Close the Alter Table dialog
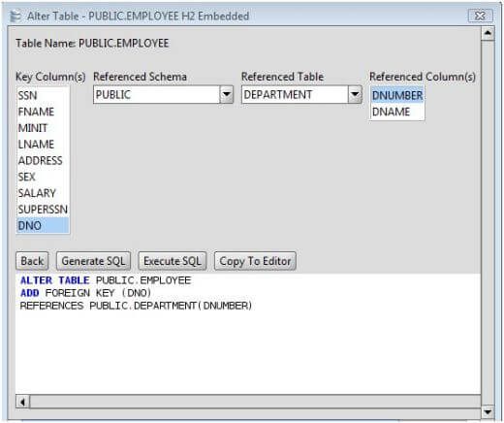Viewport: 504px width, 423px height. [480, 16]
